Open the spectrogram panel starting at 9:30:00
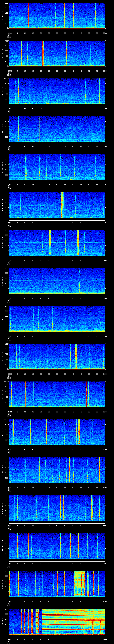This screenshot has width=114, height=644. pos(57,243)
